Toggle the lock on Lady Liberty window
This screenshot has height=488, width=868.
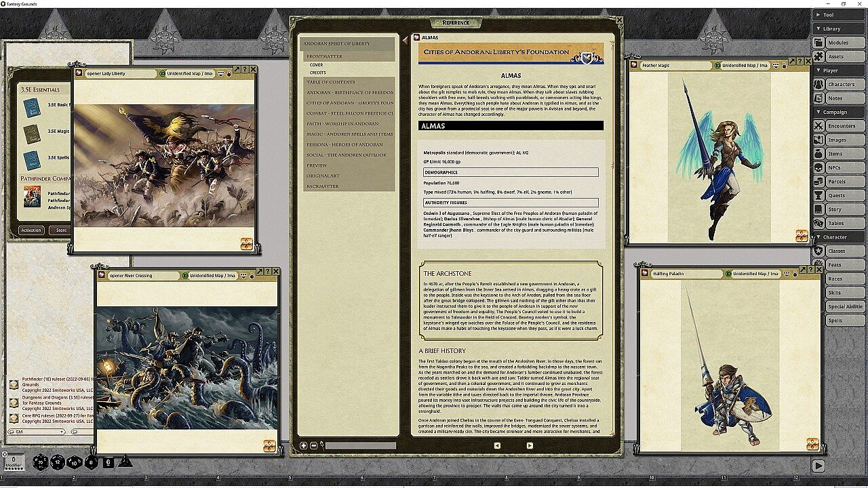pos(229,73)
